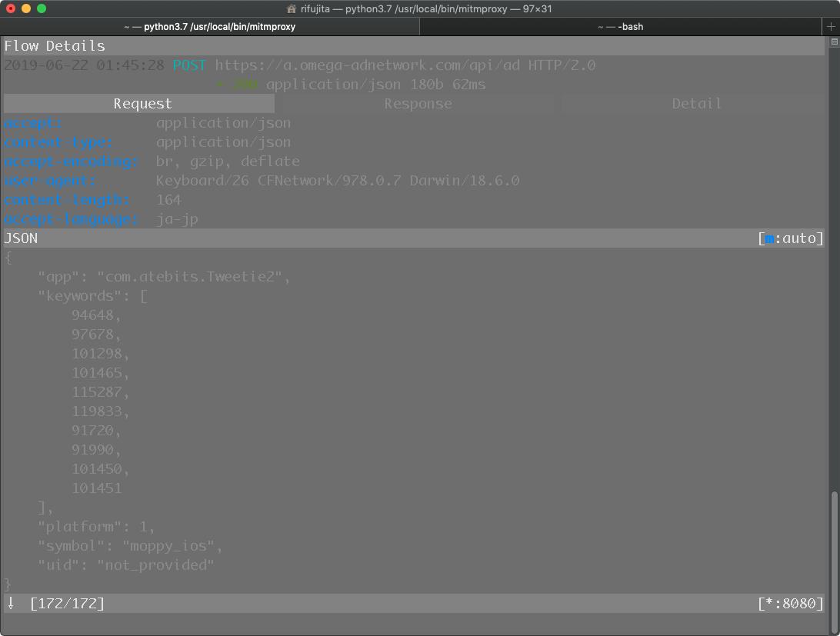Switch to the Detail tab

pos(696,103)
